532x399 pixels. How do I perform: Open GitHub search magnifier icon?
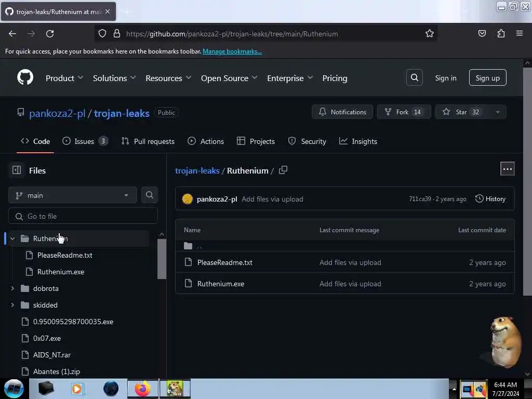(x=414, y=78)
